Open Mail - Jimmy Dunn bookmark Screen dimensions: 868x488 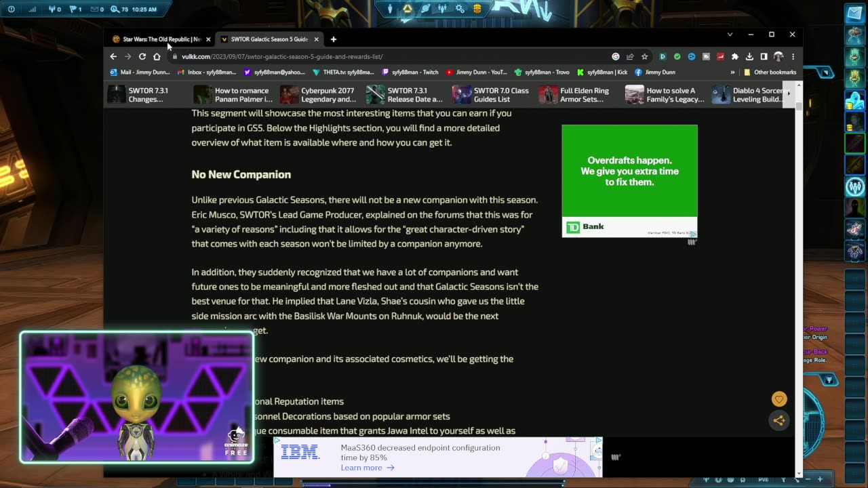click(140, 73)
